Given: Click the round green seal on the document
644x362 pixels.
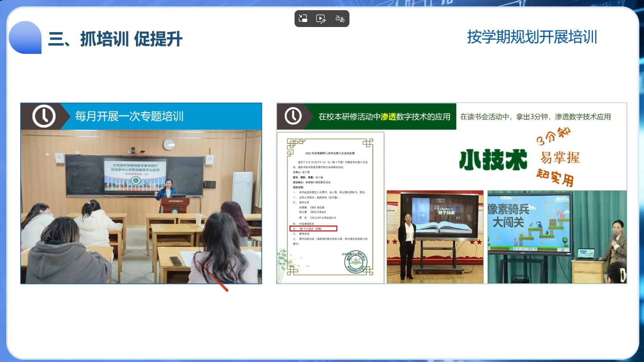Looking at the screenshot, I should 356,262.
